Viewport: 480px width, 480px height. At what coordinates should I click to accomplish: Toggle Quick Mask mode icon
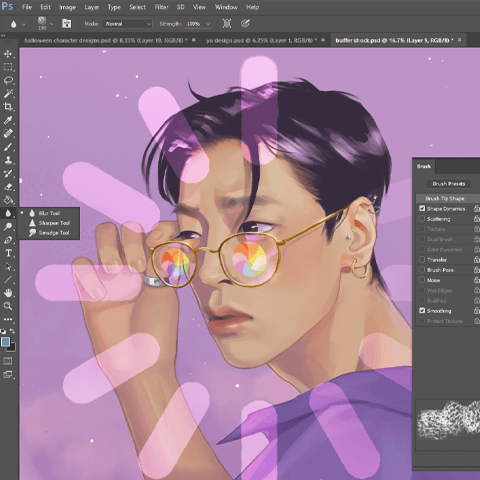click(x=8, y=361)
